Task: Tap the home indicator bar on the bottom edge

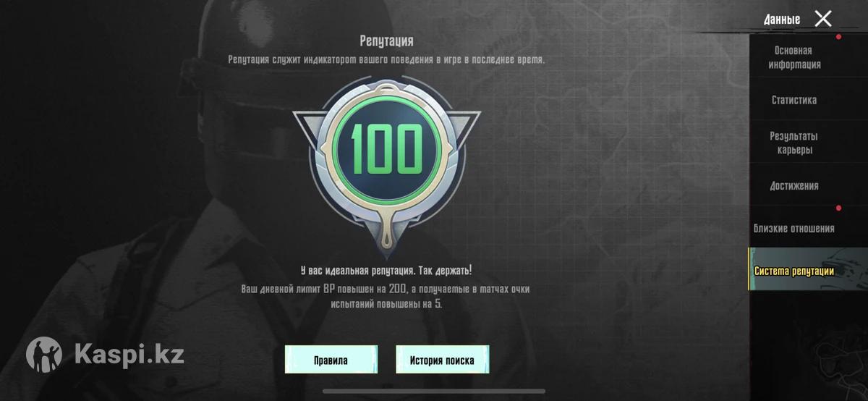Action: coord(433,392)
